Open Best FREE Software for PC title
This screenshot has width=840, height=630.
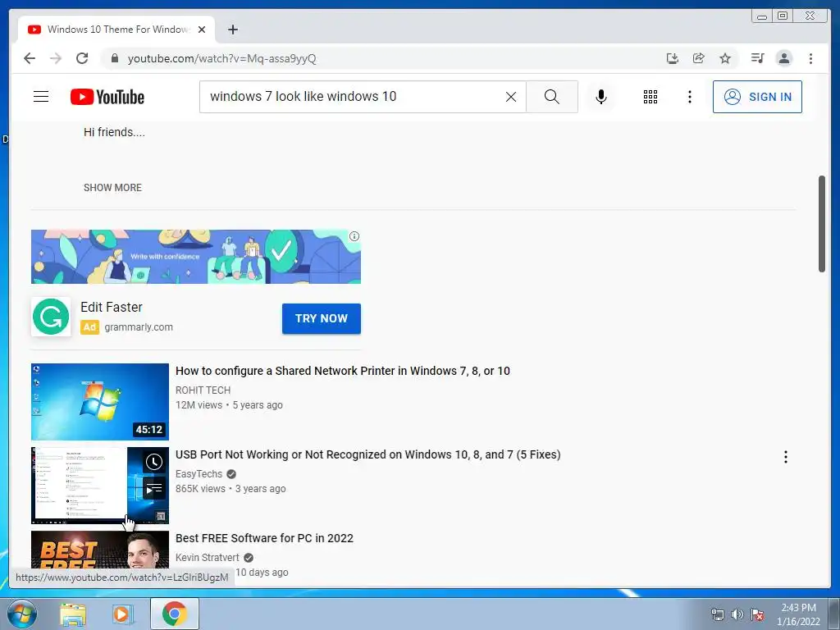(x=265, y=538)
